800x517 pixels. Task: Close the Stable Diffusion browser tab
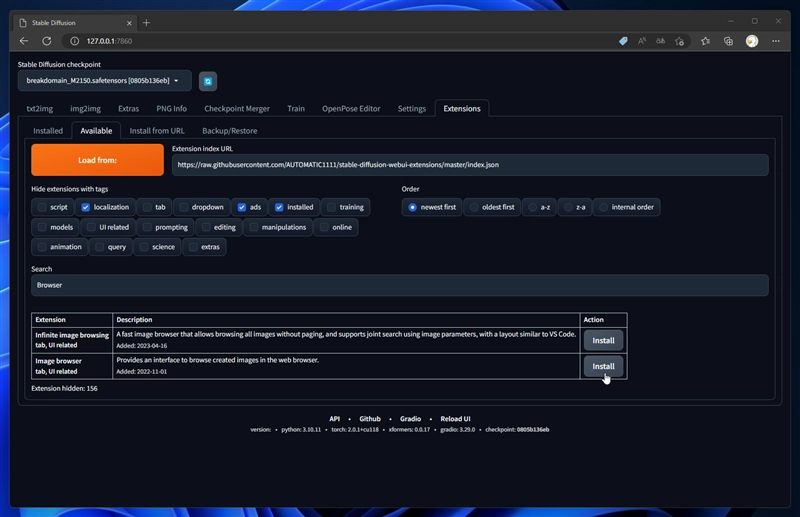click(x=129, y=23)
